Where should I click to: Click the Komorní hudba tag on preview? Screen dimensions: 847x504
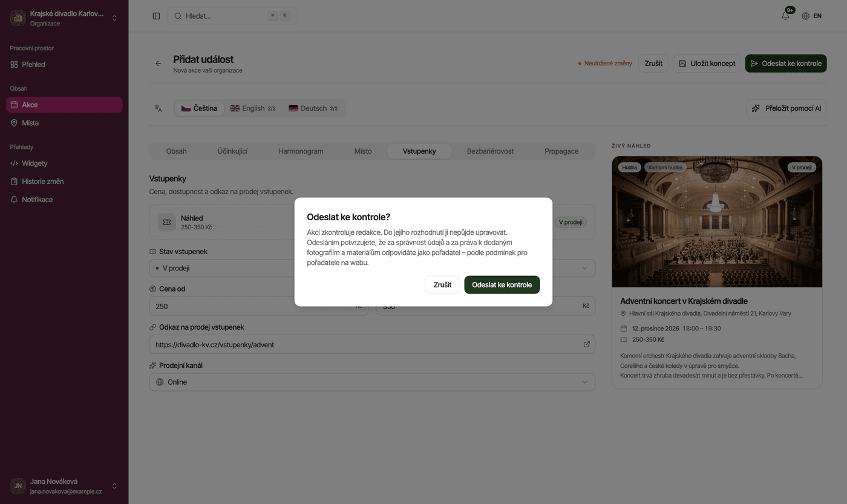coord(665,168)
